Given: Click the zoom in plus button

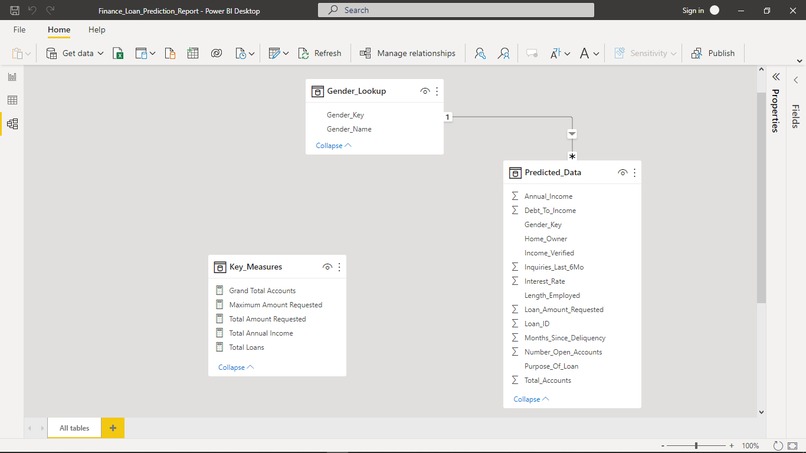Looking at the screenshot, I should (731, 446).
